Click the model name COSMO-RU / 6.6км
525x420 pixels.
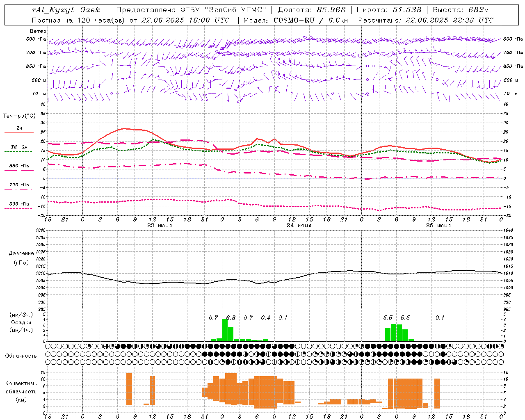point(310,20)
